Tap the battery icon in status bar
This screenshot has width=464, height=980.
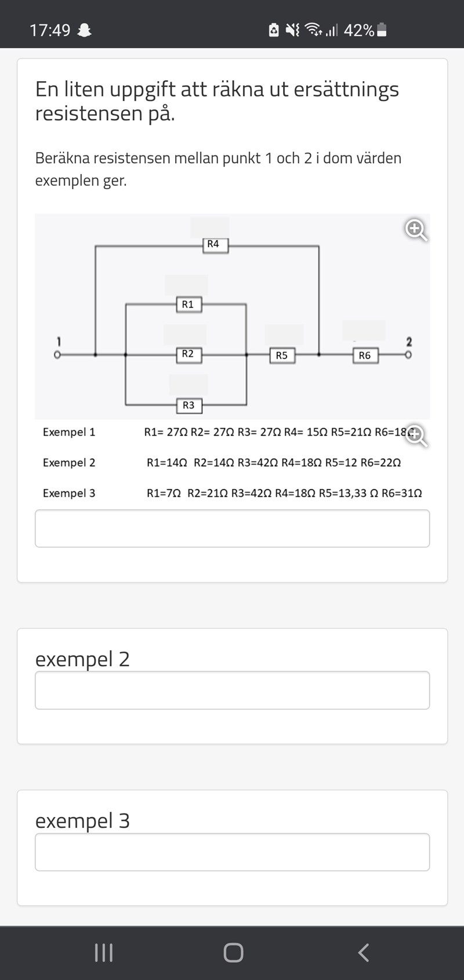tap(382, 30)
